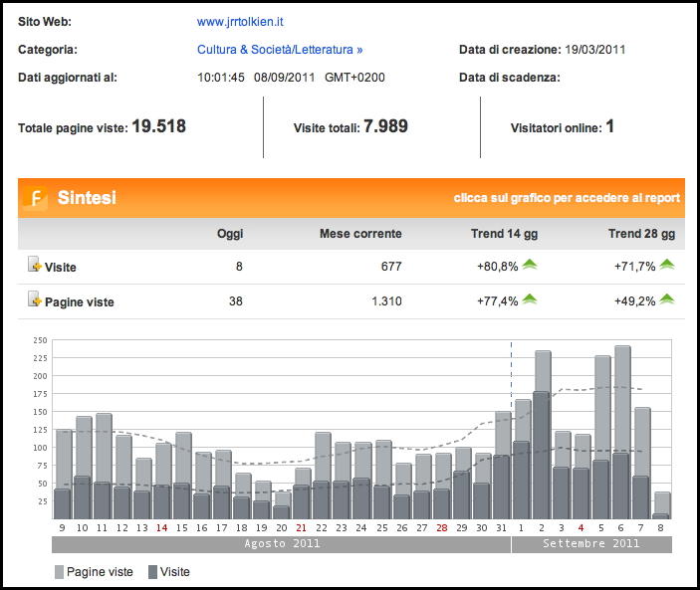
Task: Click 'clicca sul grafico per accedere al report'
Action: [x=567, y=198]
